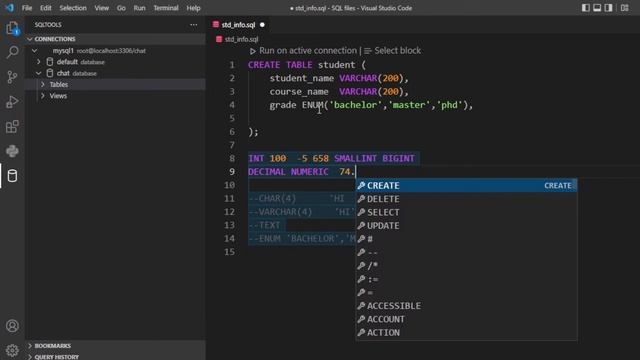Click the default database icon
This screenshot has width=640, height=360.
50,62
